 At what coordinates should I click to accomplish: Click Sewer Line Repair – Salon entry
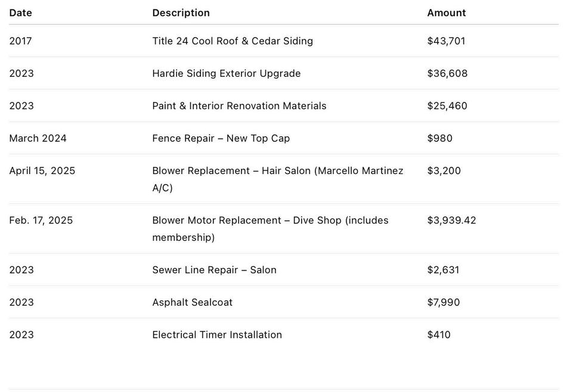214,270
